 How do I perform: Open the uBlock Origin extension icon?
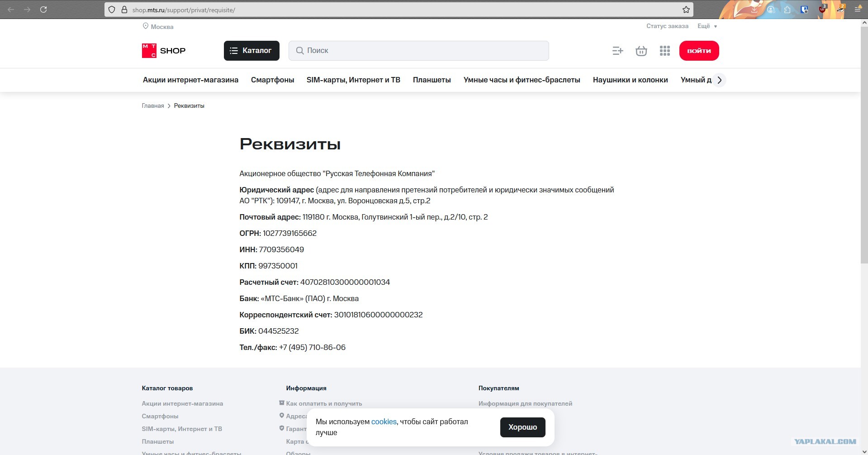pyautogui.click(x=823, y=9)
